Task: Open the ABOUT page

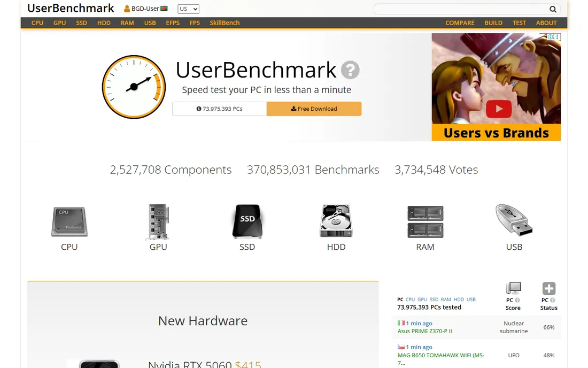Action: (546, 23)
